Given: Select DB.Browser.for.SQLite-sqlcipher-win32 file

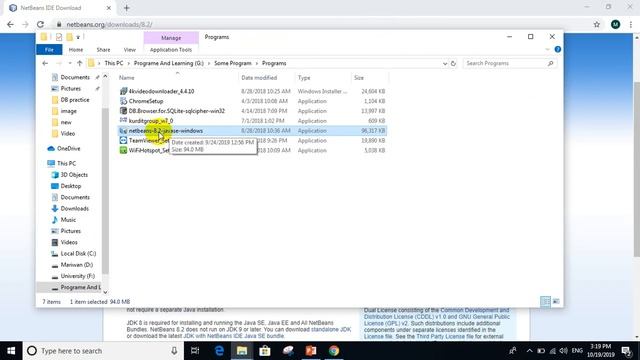Looking at the screenshot, I should coord(177,111).
